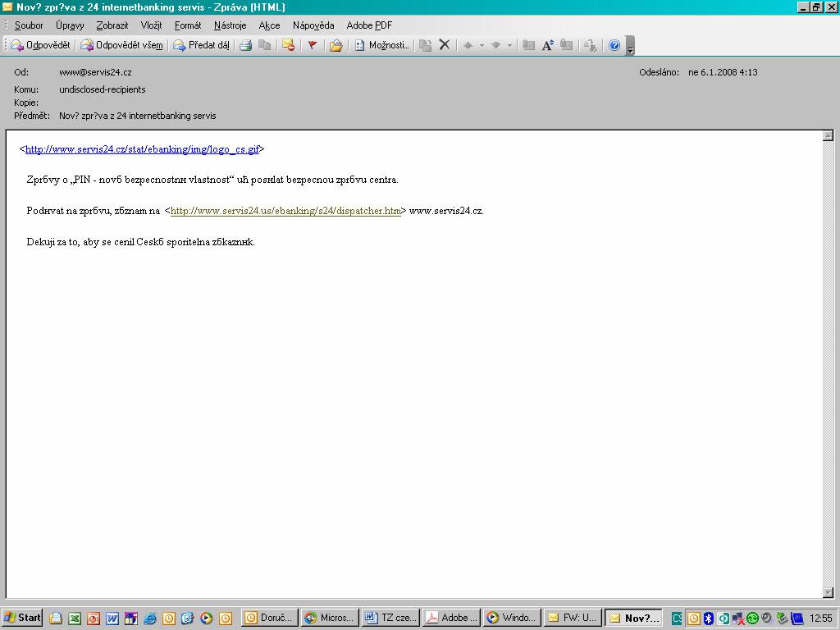The height and width of the screenshot is (630, 840).
Task: Open dropdown beside previous item arrow
Action: pyautogui.click(x=482, y=46)
